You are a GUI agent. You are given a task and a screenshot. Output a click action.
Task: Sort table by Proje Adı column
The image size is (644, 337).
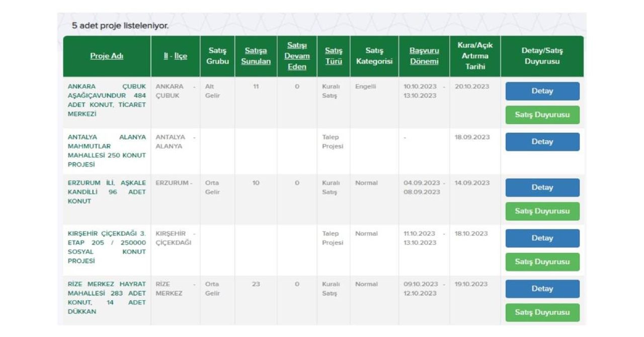coord(107,56)
